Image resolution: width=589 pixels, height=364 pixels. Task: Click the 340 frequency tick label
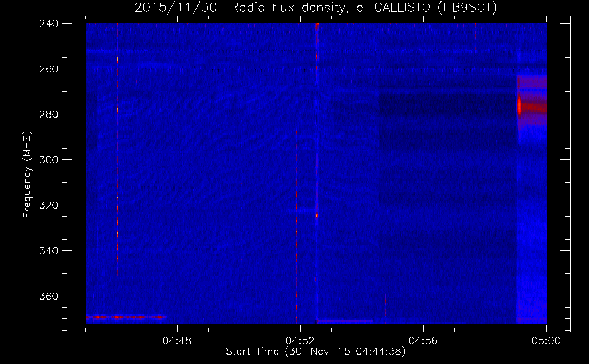49,251
